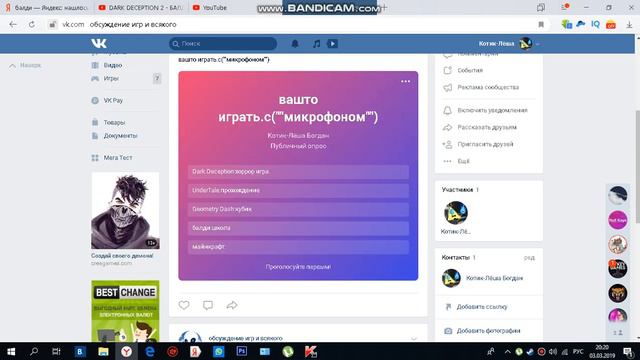Open the demon creator ad image
The image size is (640, 360).
[125, 211]
